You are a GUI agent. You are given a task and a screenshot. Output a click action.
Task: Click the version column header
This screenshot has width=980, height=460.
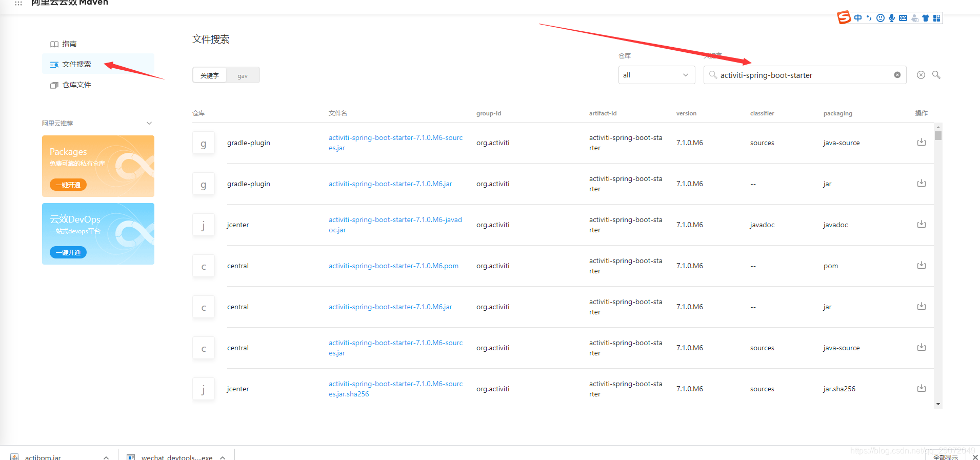tap(686, 113)
